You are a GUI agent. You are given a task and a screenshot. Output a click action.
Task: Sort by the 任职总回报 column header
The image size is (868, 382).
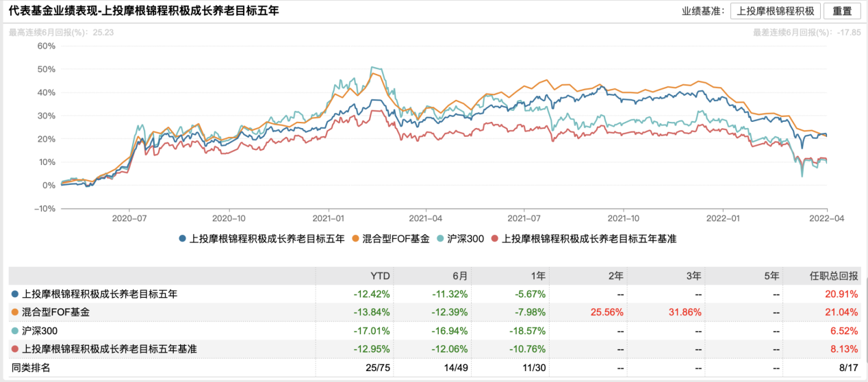pos(834,277)
